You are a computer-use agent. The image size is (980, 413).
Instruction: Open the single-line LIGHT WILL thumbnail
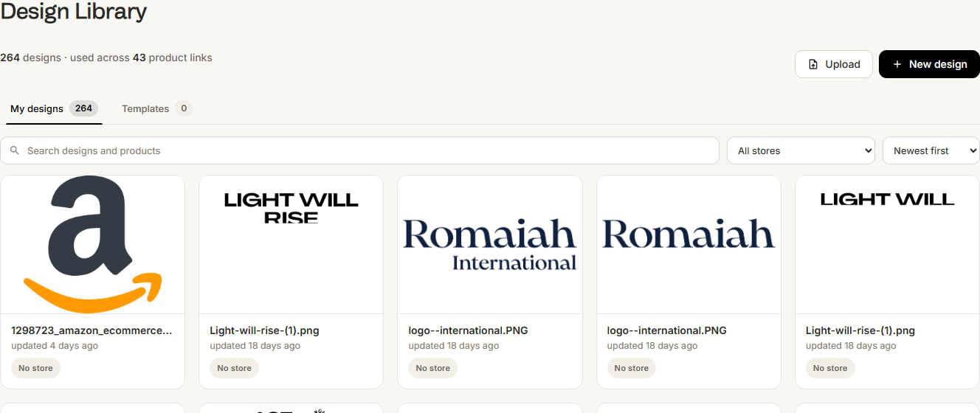(x=887, y=244)
